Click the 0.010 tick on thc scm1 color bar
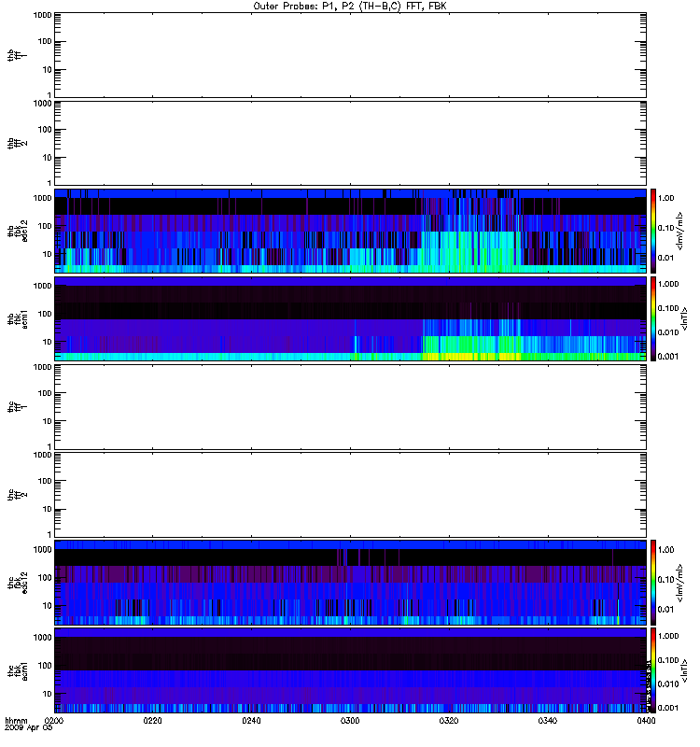Image resolution: width=700 pixels, height=747 pixels. pyautogui.click(x=668, y=684)
